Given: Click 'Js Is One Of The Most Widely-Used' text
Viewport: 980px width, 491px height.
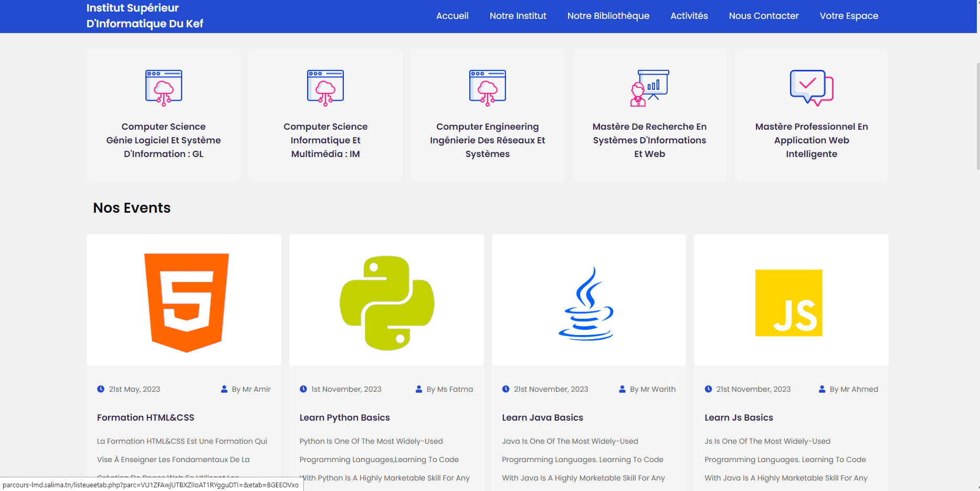Looking at the screenshot, I should tap(767, 441).
